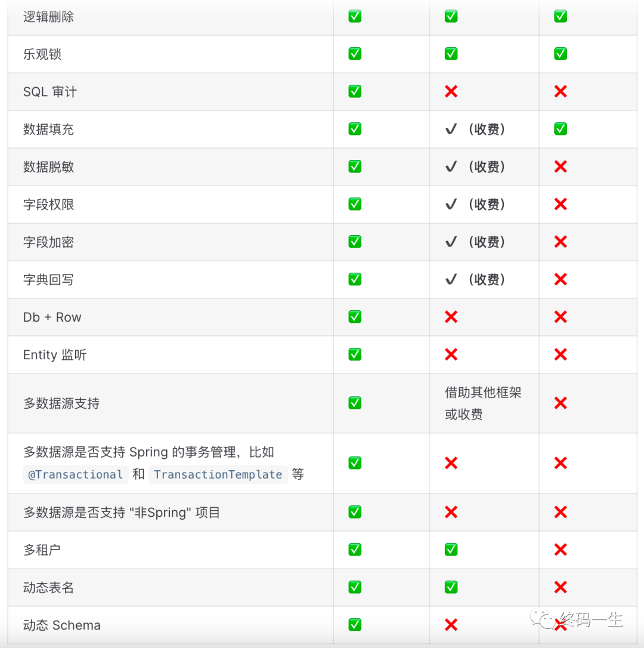This screenshot has width=644, height=648.
Task: Click the red cross at the end of the 多数据源支持 row
Action: click(x=561, y=403)
